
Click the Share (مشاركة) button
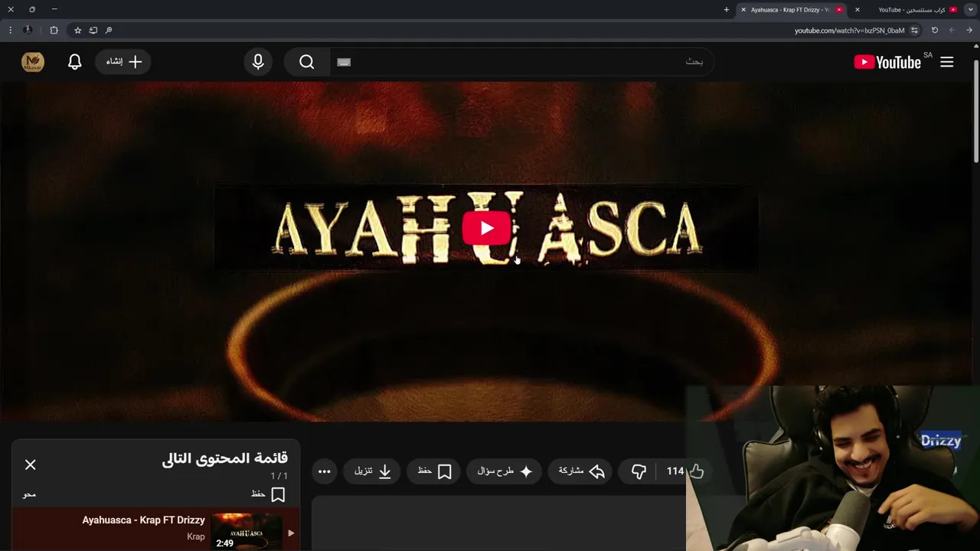tap(581, 471)
